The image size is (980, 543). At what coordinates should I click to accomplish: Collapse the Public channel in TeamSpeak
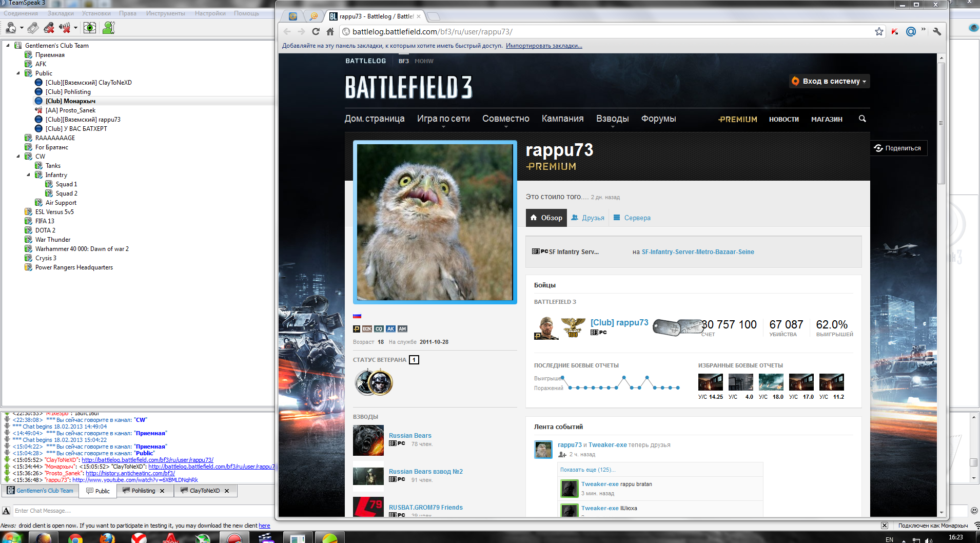[18, 73]
